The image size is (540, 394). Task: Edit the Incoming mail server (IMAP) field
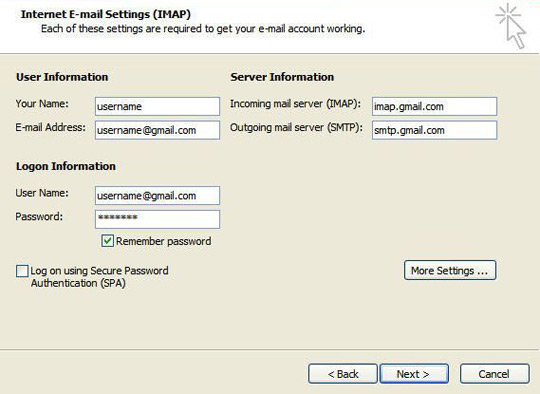point(434,106)
